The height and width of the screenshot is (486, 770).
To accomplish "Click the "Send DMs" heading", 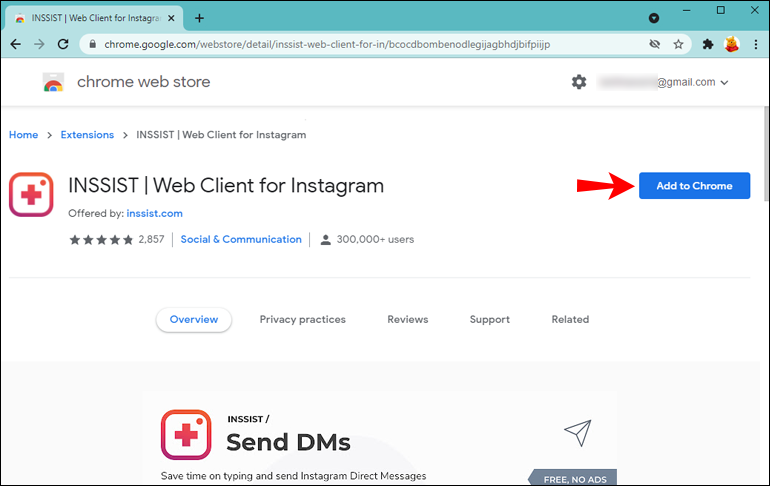I will [288, 442].
